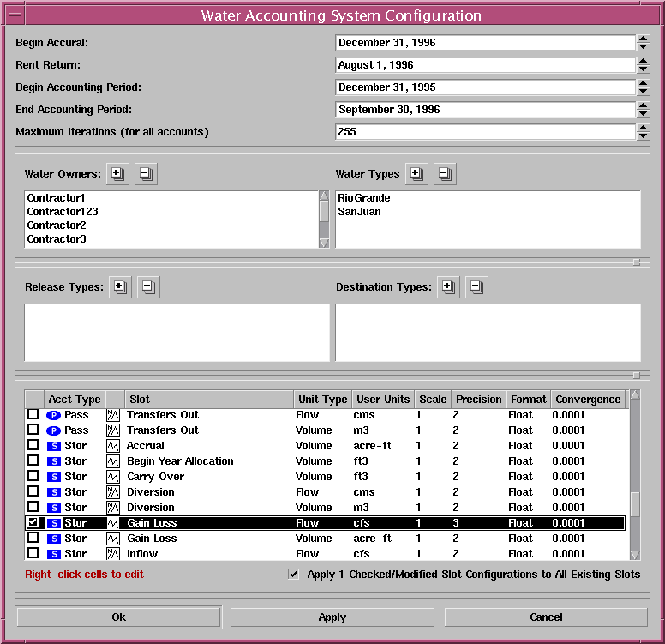Open window menu in title bar
Image resolution: width=665 pixels, height=644 pixels.
click(x=15, y=15)
